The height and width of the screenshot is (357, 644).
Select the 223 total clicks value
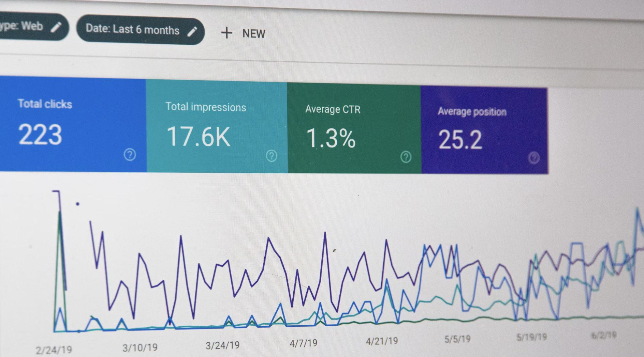tap(40, 134)
